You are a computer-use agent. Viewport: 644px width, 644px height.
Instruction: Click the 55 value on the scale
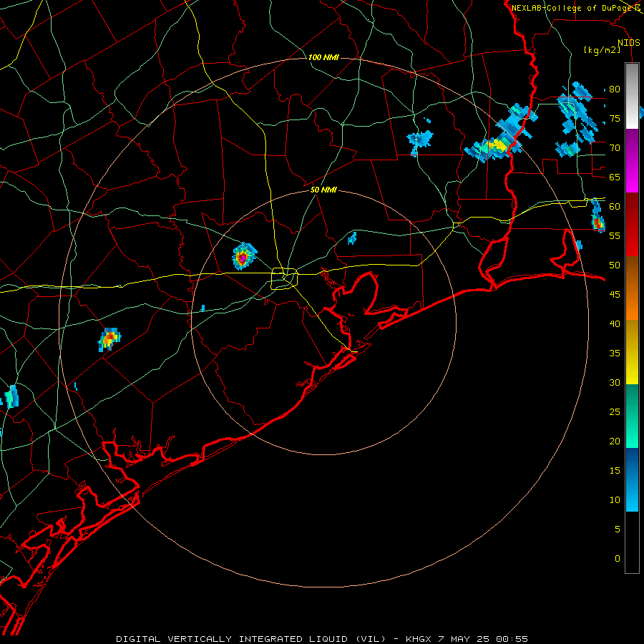(x=615, y=235)
